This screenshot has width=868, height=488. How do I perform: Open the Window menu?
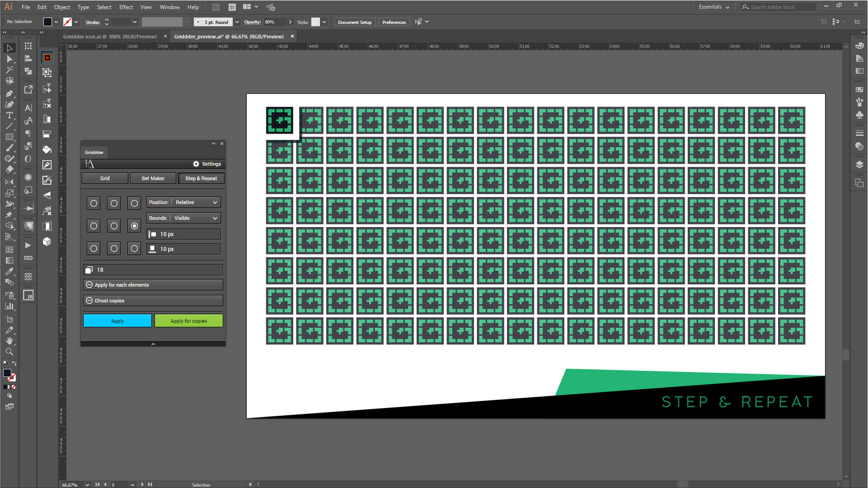click(169, 7)
